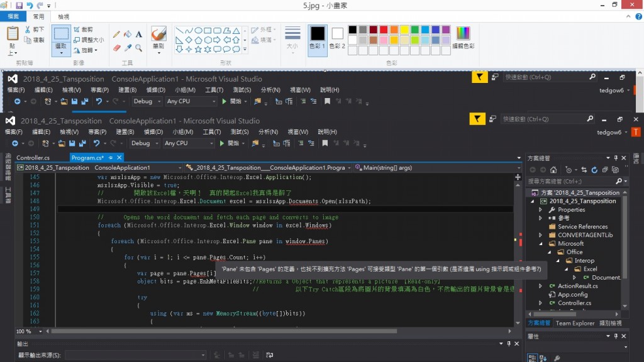Image resolution: width=644 pixels, height=362 pixels.
Task: Pick the red color swatch in Paint palette
Action: [384, 30]
